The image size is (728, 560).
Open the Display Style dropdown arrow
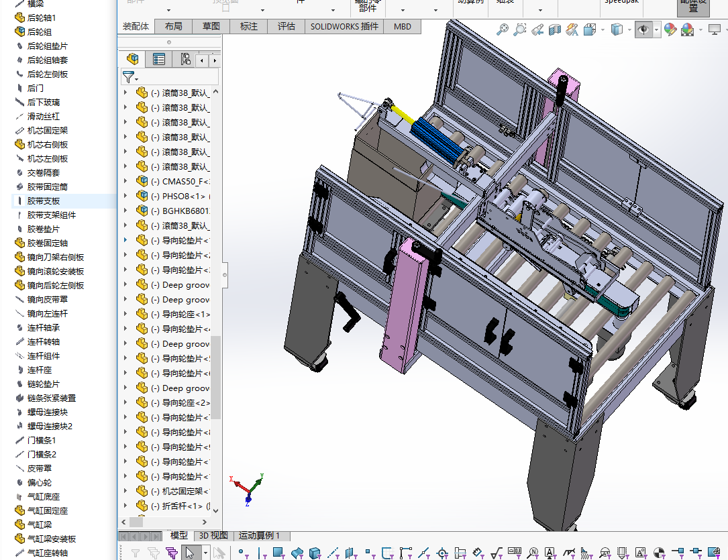click(x=629, y=30)
